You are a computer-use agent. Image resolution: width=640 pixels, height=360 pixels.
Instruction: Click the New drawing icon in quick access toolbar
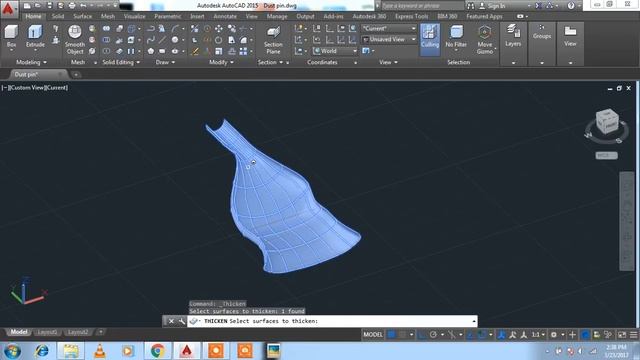point(27,6)
